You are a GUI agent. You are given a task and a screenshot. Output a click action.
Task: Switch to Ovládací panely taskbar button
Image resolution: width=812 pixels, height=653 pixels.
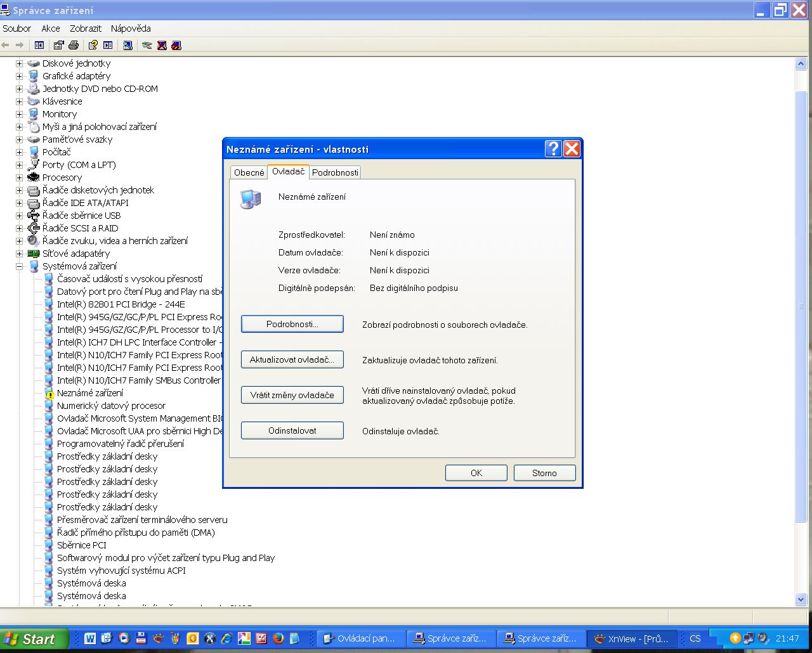click(x=360, y=638)
